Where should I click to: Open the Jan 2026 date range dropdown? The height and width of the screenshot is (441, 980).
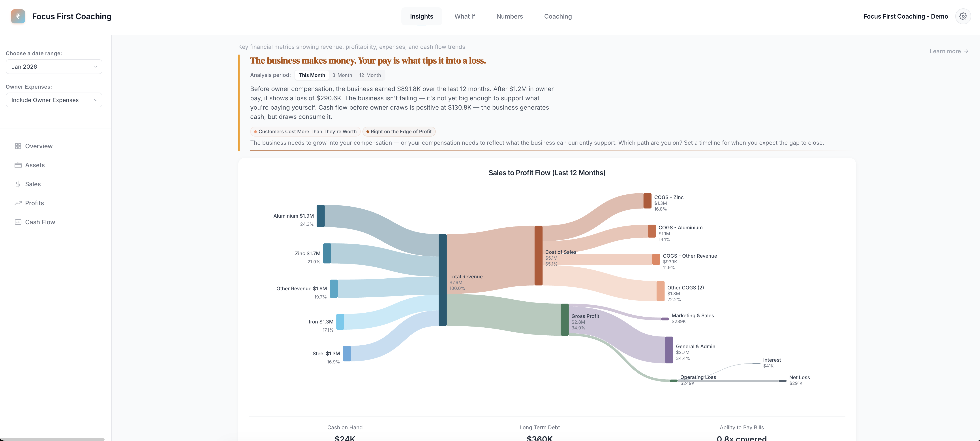pyautogui.click(x=54, y=66)
